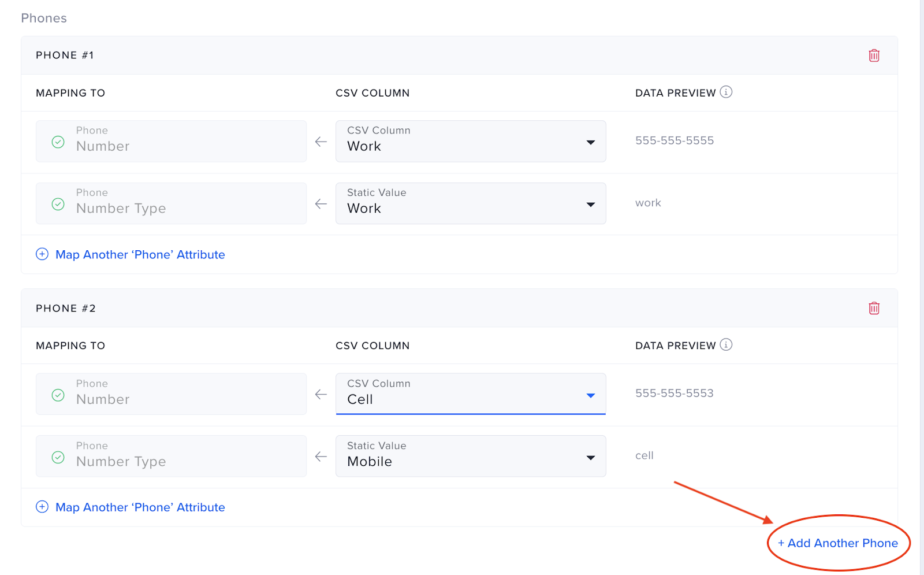Screen dimensions: 924x575
Task: Click the 555-555-5553 data preview value
Action: (674, 393)
